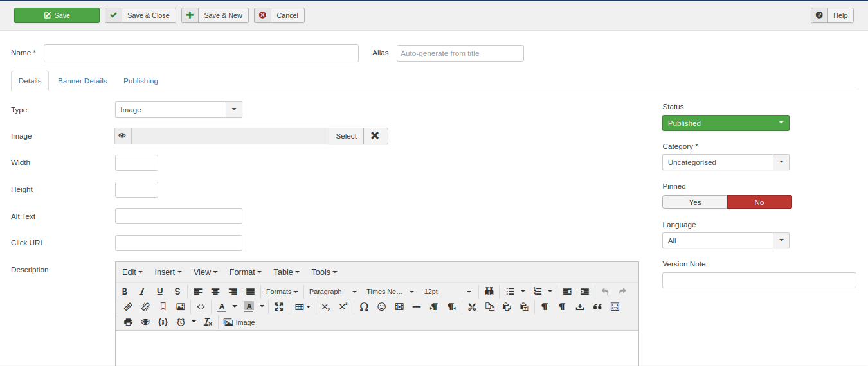
Task: Copy selection using the copy icon
Action: [489, 307]
